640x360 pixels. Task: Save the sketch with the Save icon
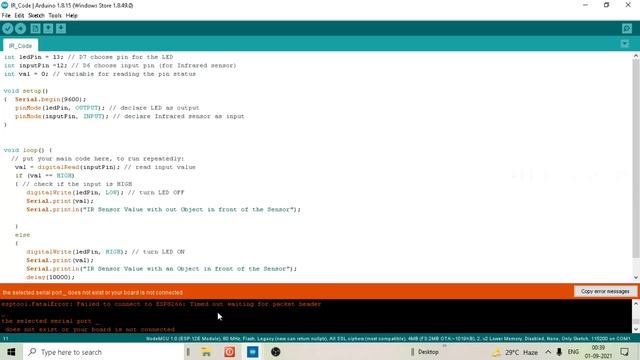(x=61, y=29)
